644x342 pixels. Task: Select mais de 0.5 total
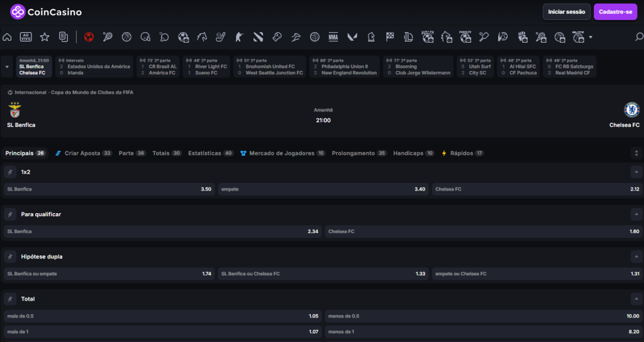point(163,316)
